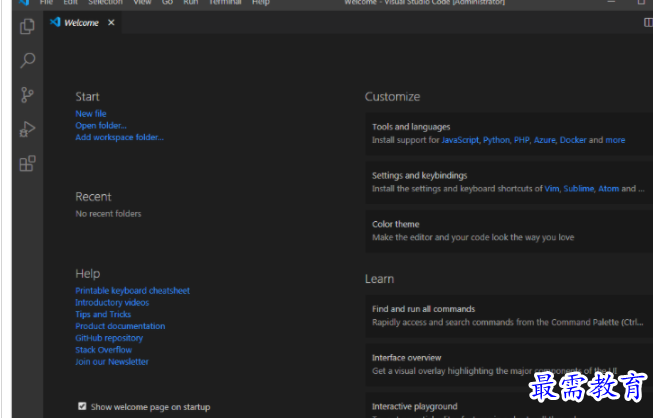Open the Extensions view icon

27,163
